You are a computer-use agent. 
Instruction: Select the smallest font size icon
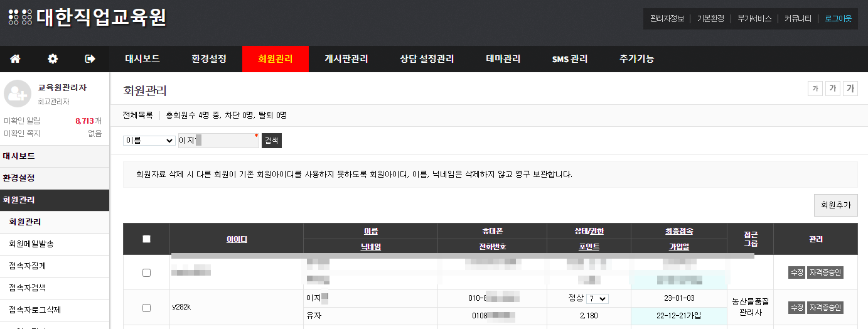[x=815, y=89]
